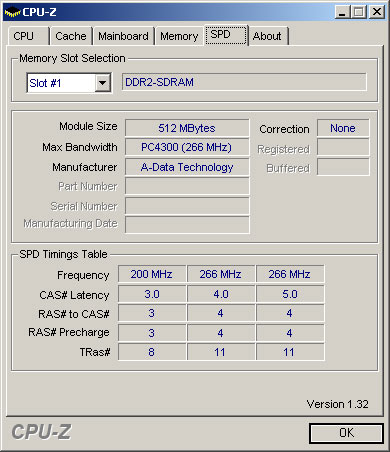Click the empty Manufacturing Date field

pos(187,224)
